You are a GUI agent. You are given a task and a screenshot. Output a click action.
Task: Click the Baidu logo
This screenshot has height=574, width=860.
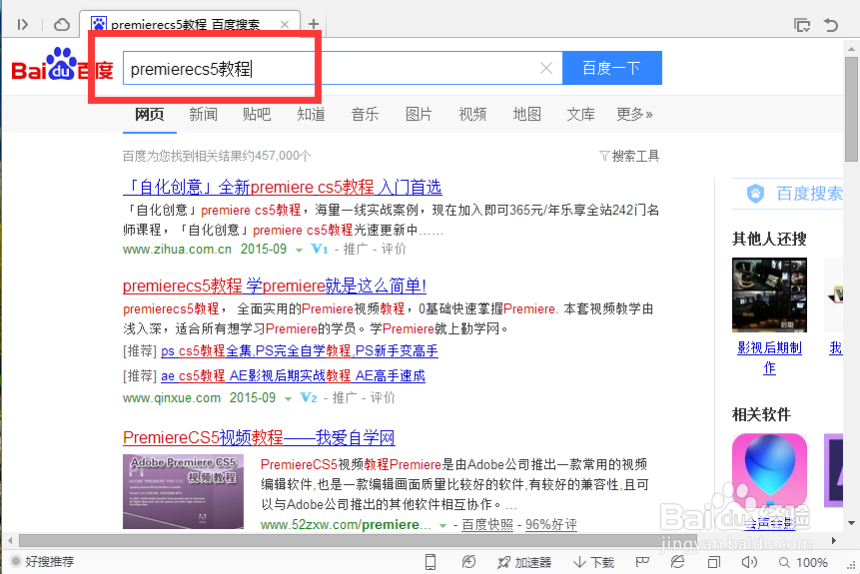[x=62, y=66]
